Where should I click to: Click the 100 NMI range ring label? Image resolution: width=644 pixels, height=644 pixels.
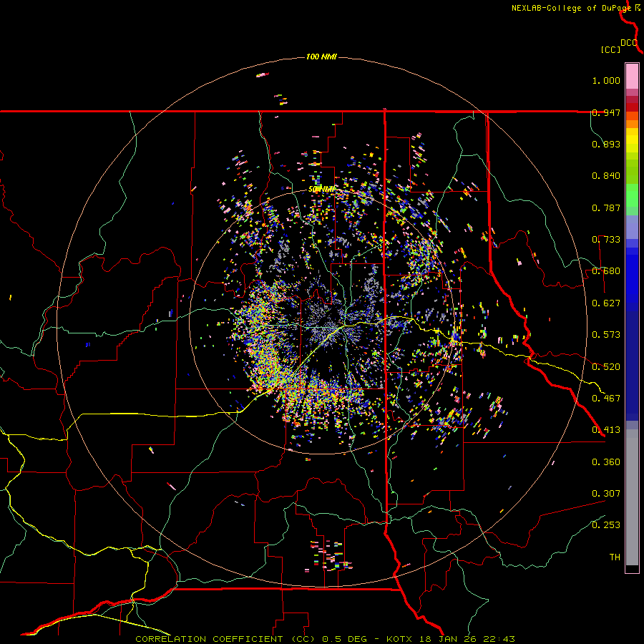point(321,57)
